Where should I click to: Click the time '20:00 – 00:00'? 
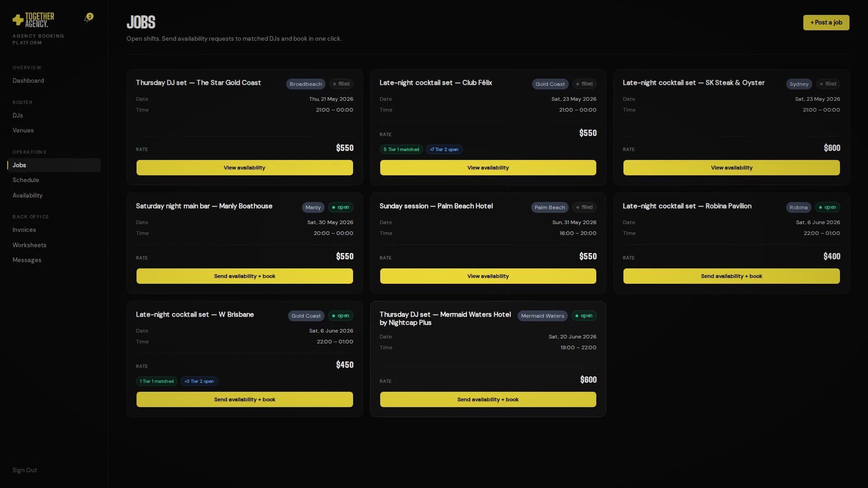(333, 233)
